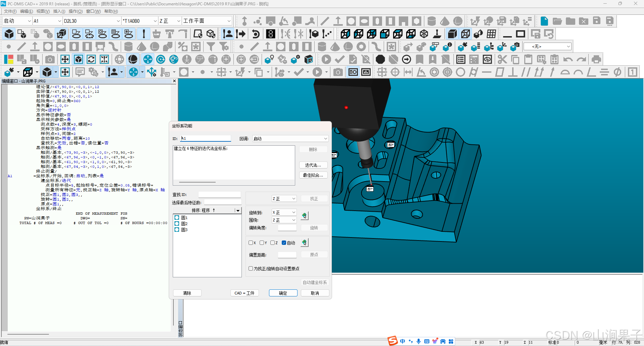This screenshot has height=346, width=644.
Task: Click the 清除 clear button
Action: (x=187, y=293)
